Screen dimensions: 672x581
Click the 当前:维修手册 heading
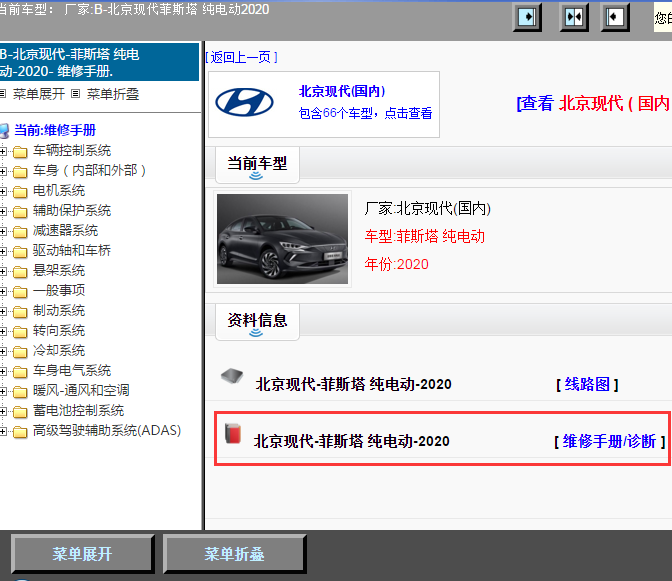(55, 130)
